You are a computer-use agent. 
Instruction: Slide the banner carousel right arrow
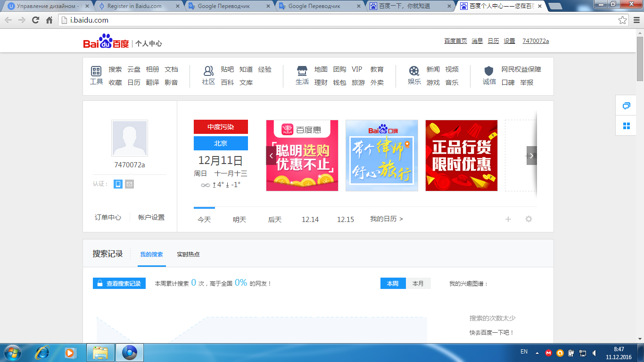click(x=532, y=156)
